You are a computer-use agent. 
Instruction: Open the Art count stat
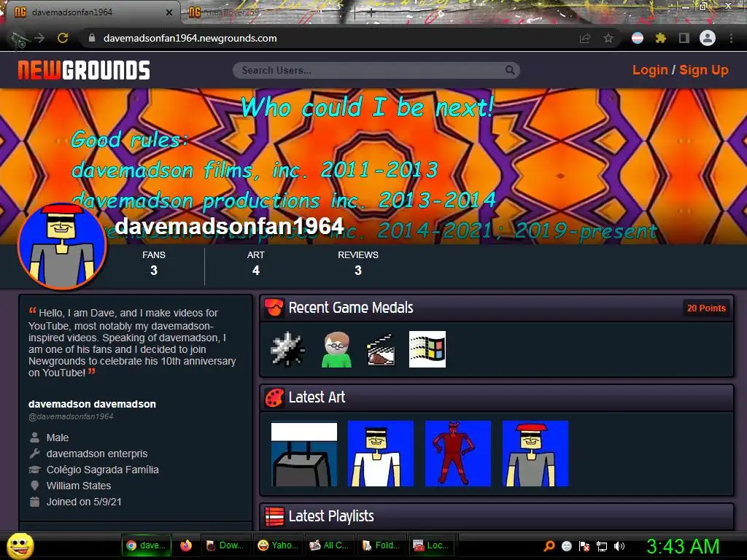point(256,262)
